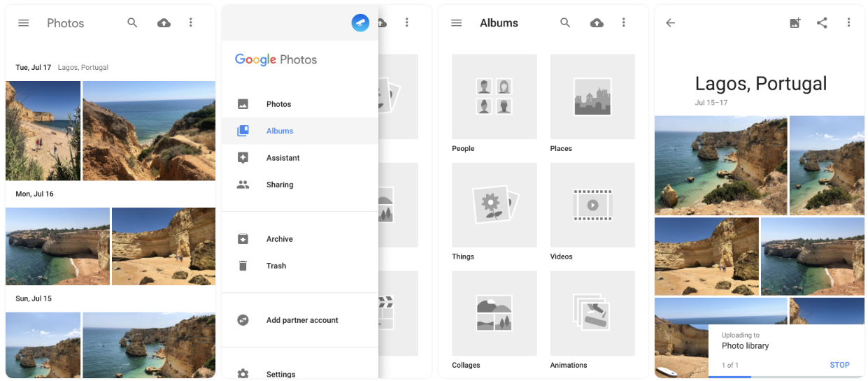Click the Lagos, Portugal album title

pos(761,84)
